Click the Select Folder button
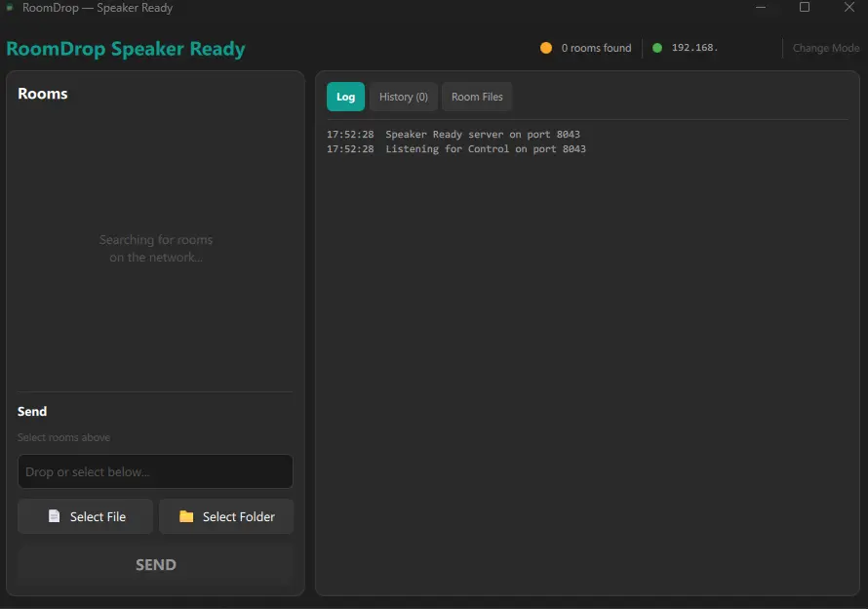 pos(226,516)
